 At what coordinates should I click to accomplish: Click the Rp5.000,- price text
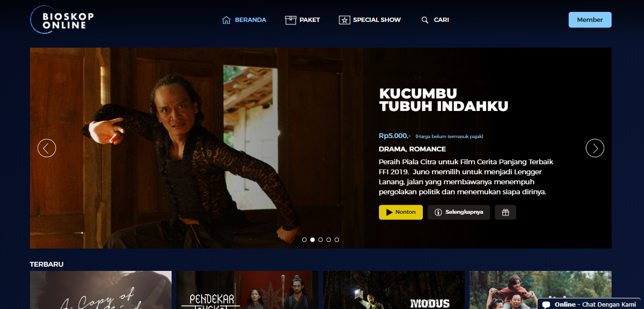point(395,136)
